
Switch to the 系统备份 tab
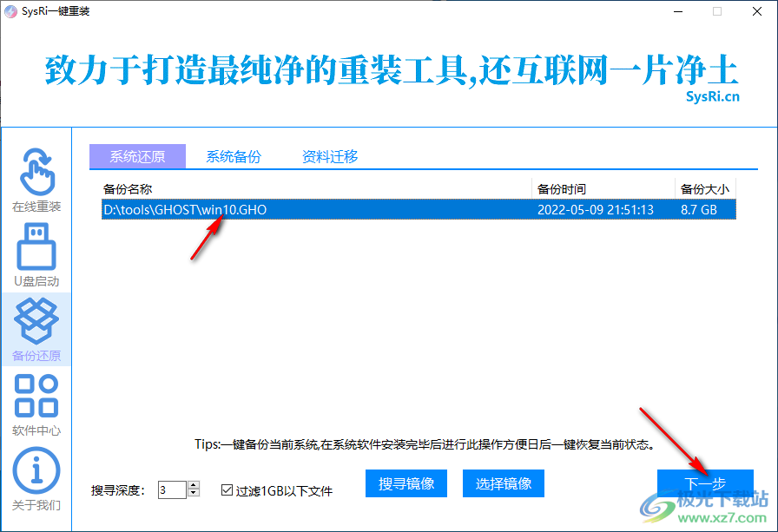(233, 156)
